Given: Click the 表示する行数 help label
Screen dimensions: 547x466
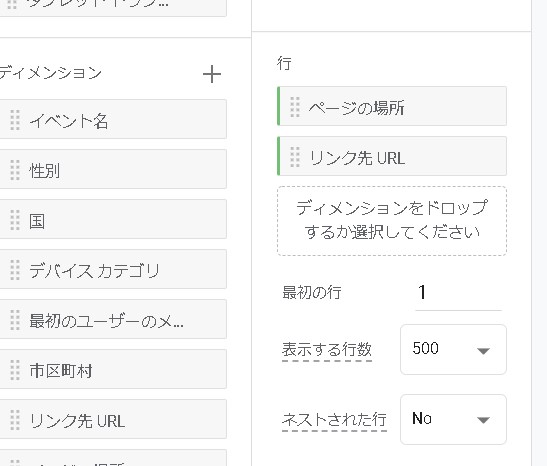Looking at the screenshot, I should coord(327,350).
